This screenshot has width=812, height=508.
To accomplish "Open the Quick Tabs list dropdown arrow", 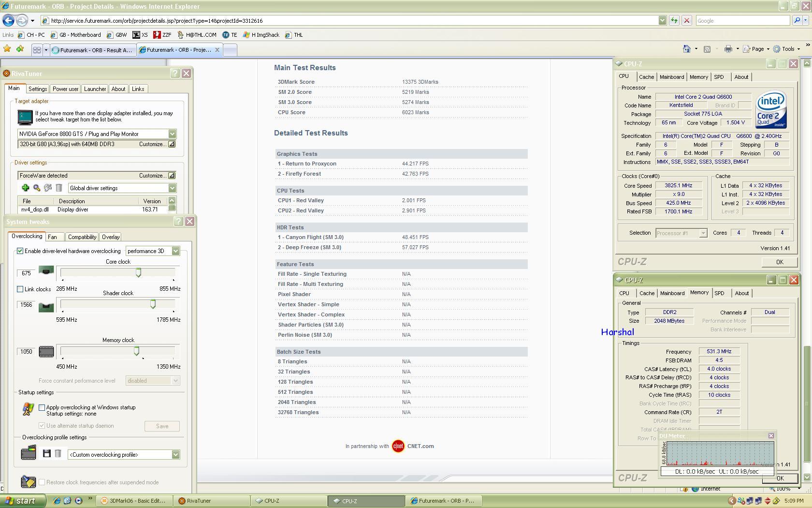I will pyautogui.click(x=46, y=50).
